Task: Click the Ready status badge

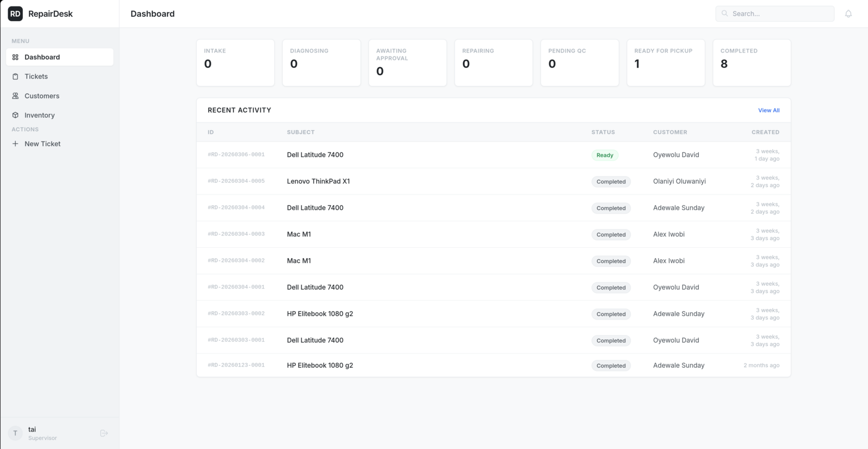Action: [604, 155]
